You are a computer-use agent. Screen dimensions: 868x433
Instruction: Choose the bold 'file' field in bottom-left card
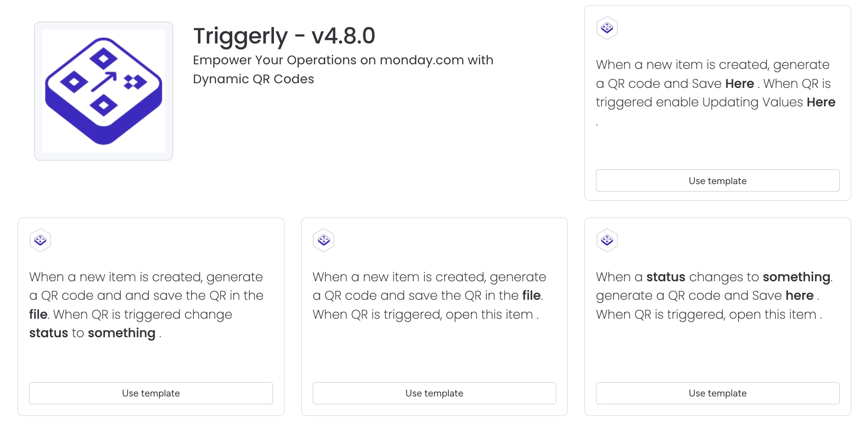coord(38,315)
